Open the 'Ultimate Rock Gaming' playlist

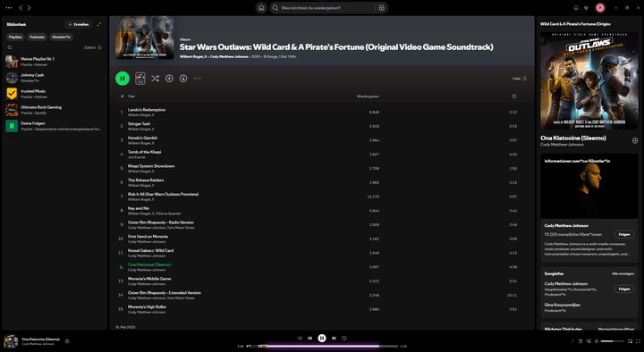[x=55, y=110]
